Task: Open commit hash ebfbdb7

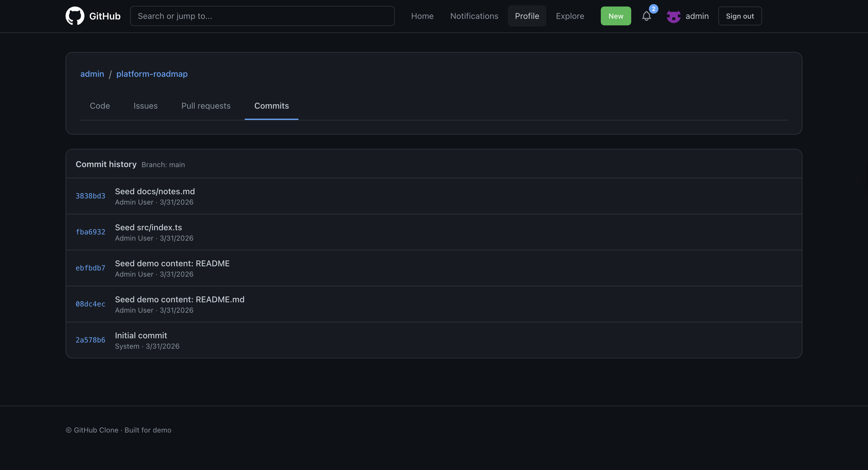Action: pos(90,268)
